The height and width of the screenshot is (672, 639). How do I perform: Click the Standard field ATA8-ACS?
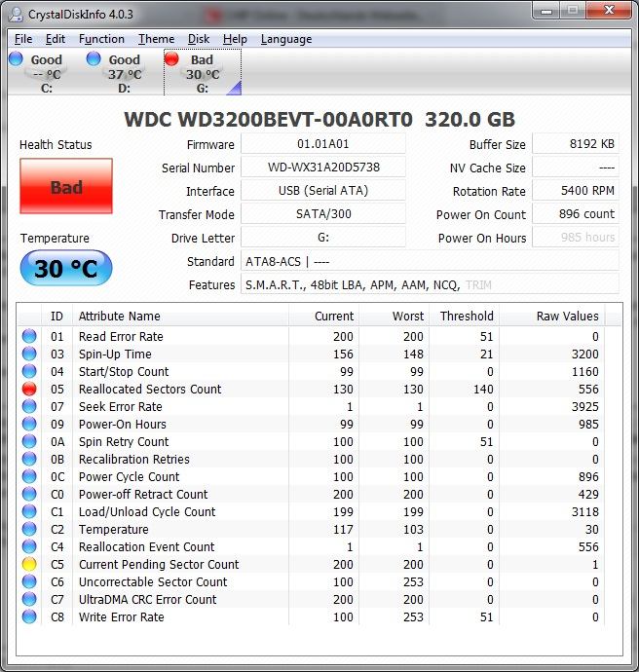430,261
